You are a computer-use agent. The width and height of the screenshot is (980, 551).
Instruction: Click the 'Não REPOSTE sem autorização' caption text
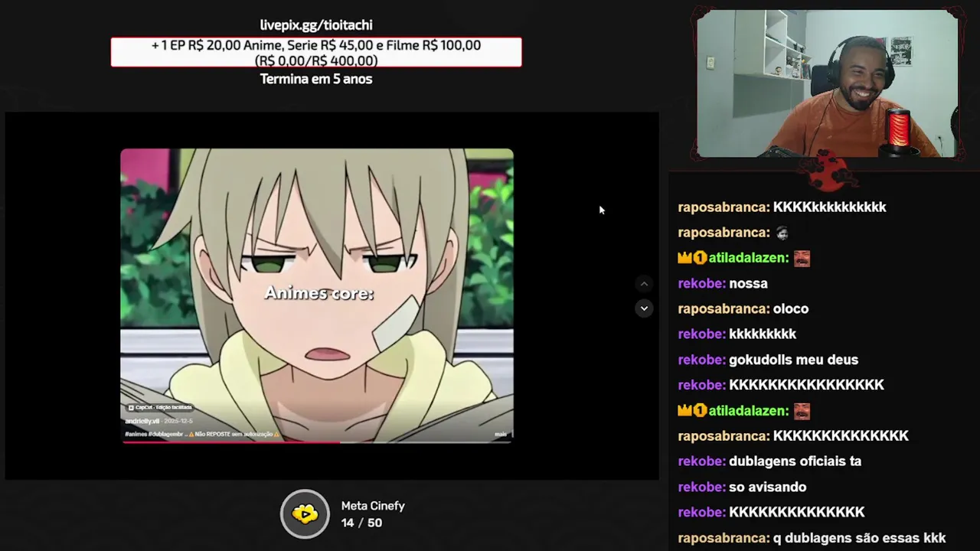[x=234, y=434]
